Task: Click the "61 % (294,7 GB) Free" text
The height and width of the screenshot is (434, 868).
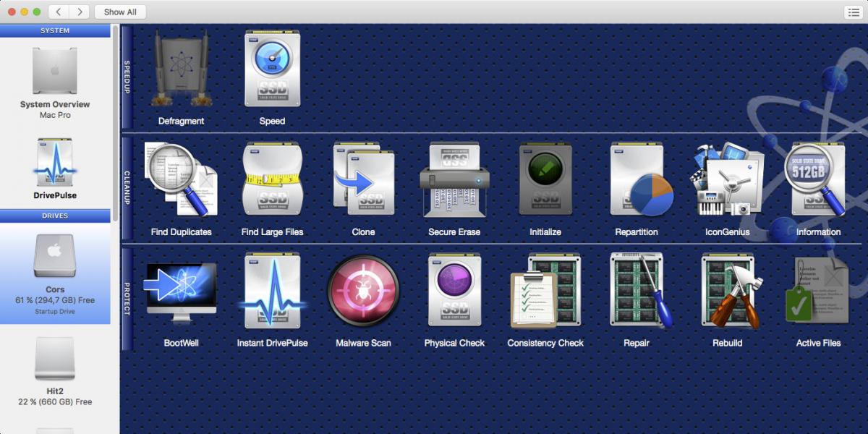Action: [x=55, y=300]
